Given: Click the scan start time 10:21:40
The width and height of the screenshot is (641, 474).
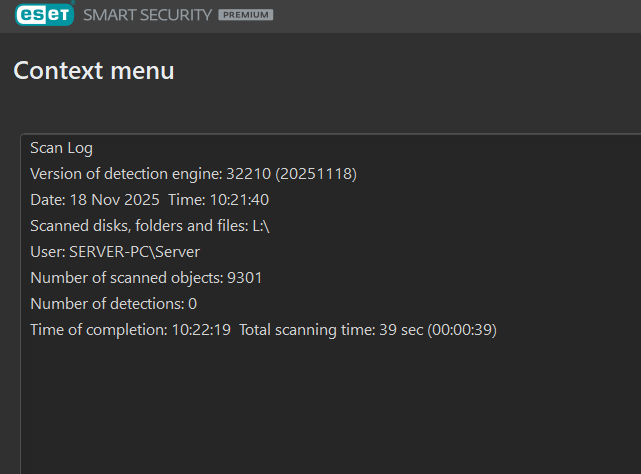Looking at the screenshot, I should point(239,200).
